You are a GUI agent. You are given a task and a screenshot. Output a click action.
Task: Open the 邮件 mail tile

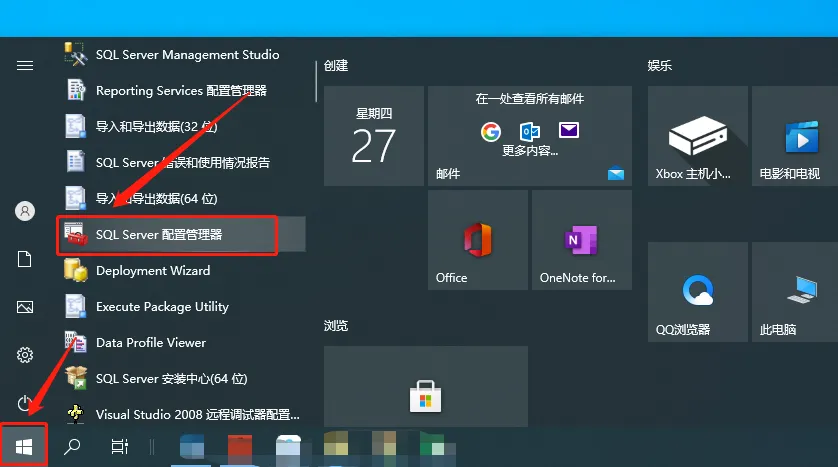click(530, 136)
